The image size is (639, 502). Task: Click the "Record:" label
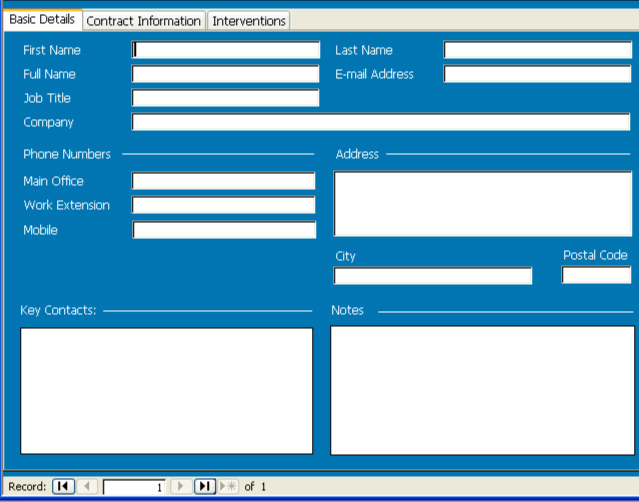pyautogui.click(x=27, y=487)
